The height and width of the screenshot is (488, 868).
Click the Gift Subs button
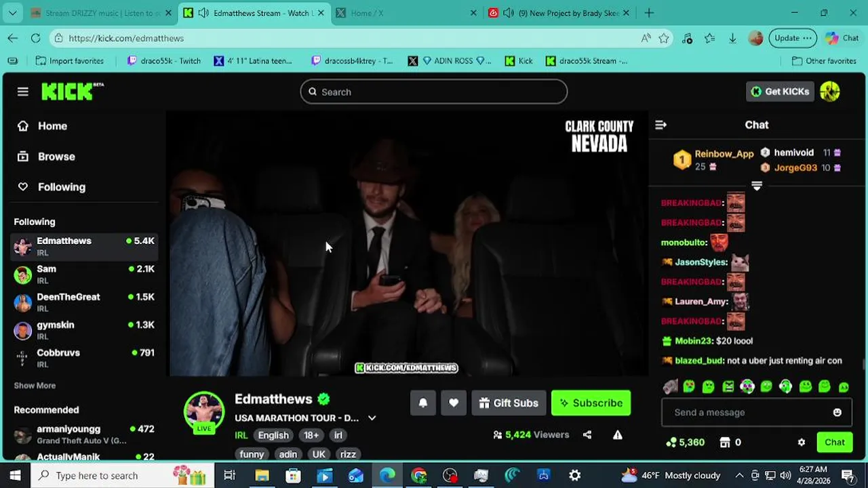tap(509, 403)
